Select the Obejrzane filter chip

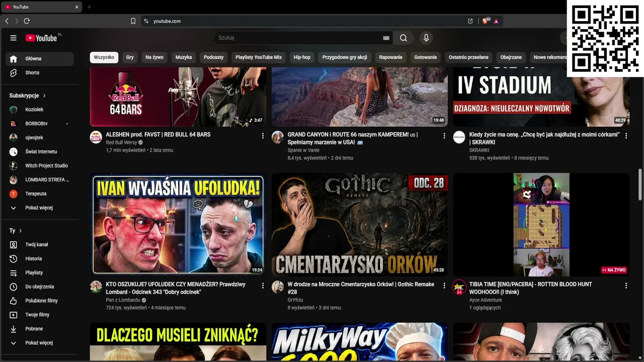[511, 57]
